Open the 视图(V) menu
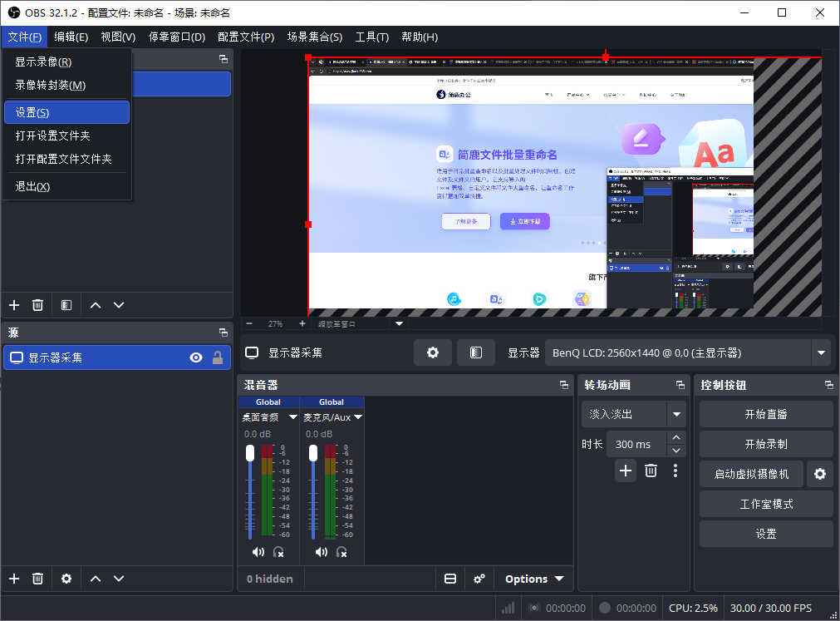 118,37
